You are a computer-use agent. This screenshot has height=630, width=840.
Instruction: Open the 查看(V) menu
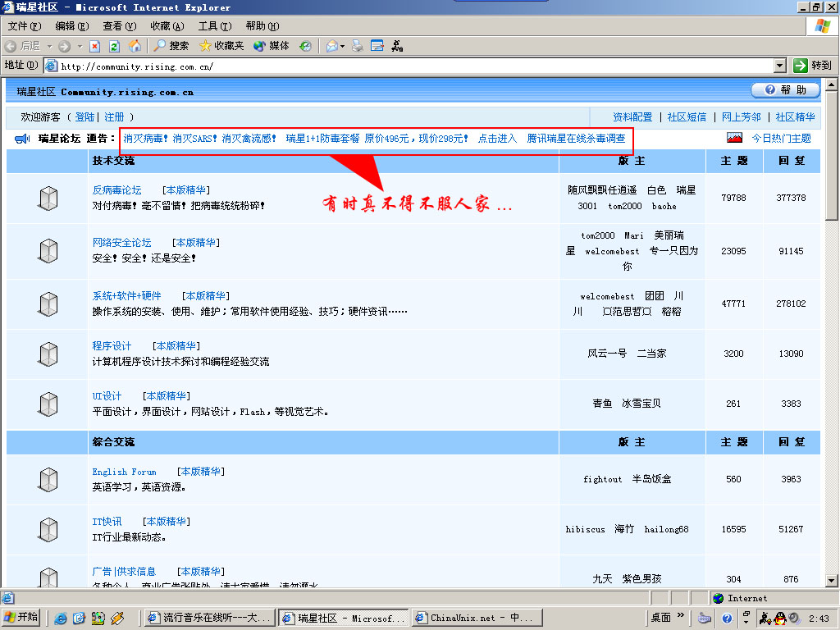pos(120,26)
